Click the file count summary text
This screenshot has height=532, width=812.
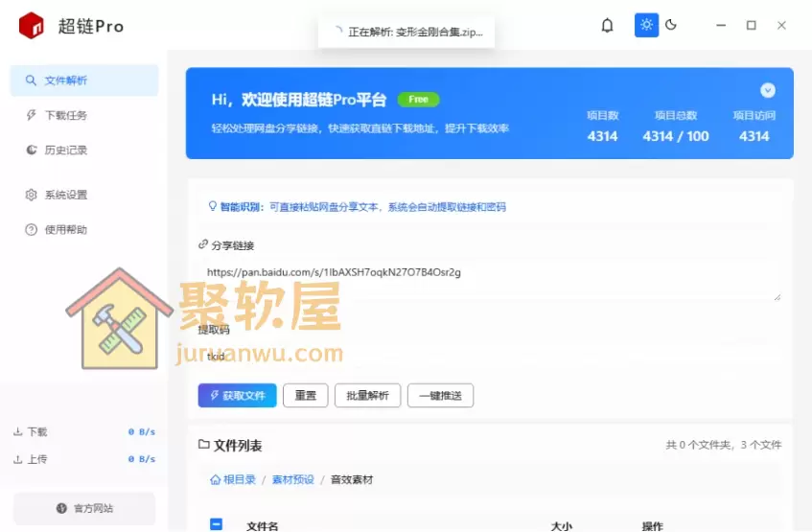click(724, 445)
